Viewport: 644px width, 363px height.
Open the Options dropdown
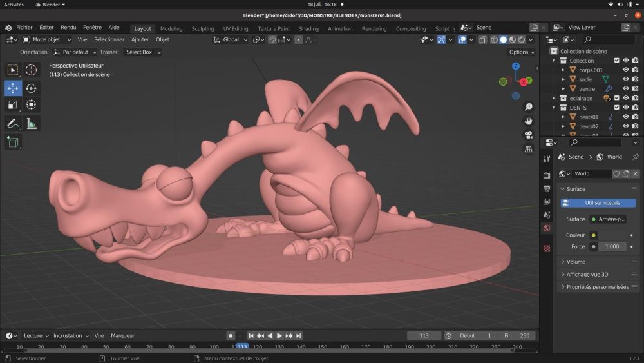tap(522, 52)
